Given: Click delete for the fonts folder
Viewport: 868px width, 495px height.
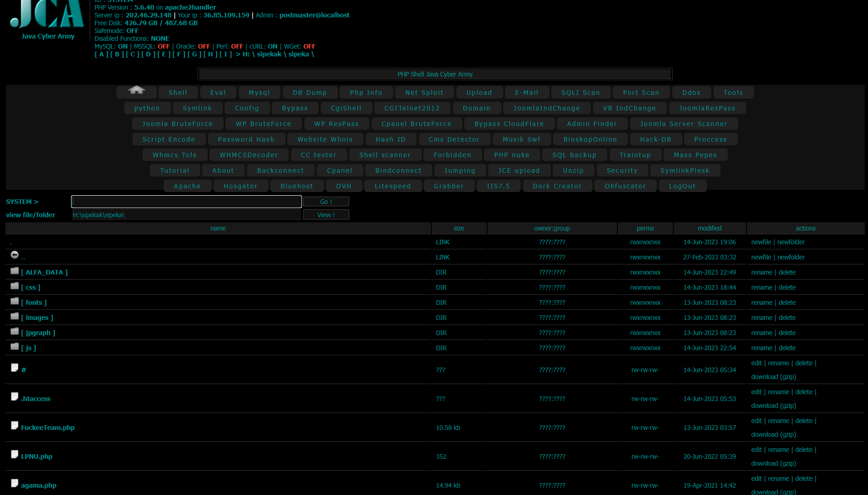Looking at the screenshot, I should click(787, 302).
